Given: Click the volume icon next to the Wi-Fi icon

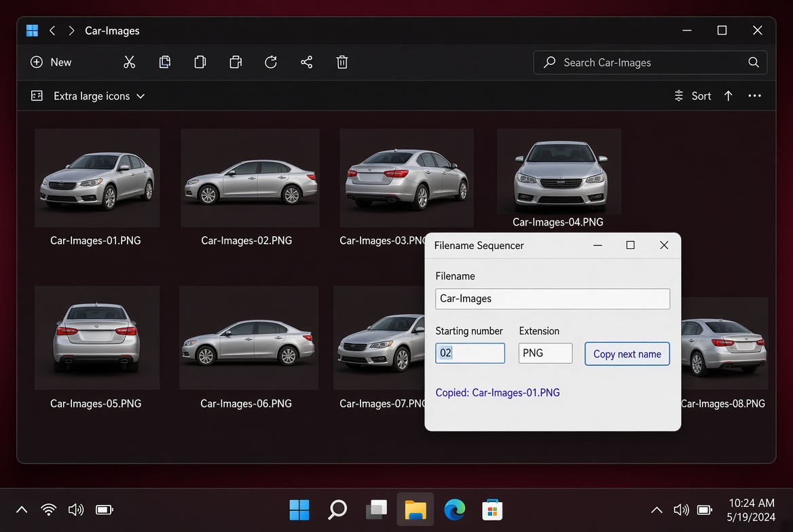Looking at the screenshot, I should coord(76,510).
